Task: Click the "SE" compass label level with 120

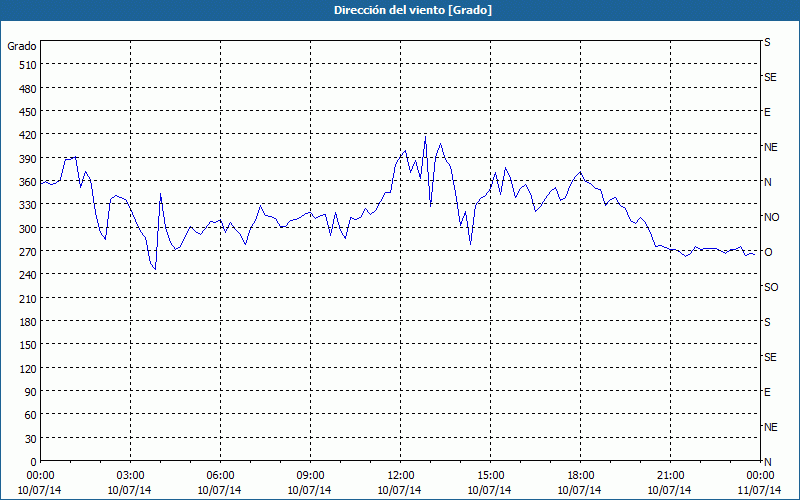Action: coord(770,357)
